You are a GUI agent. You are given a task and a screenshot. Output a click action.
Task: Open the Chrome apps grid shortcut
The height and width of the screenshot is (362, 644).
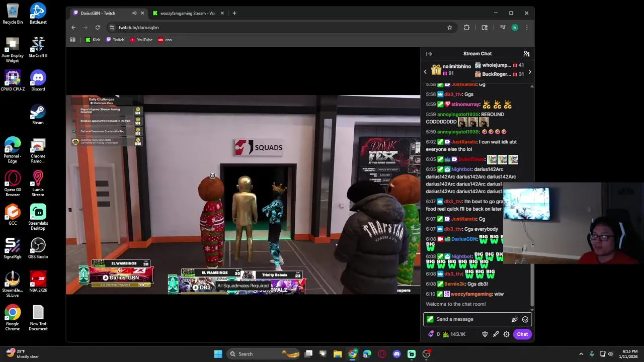[x=73, y=40]
